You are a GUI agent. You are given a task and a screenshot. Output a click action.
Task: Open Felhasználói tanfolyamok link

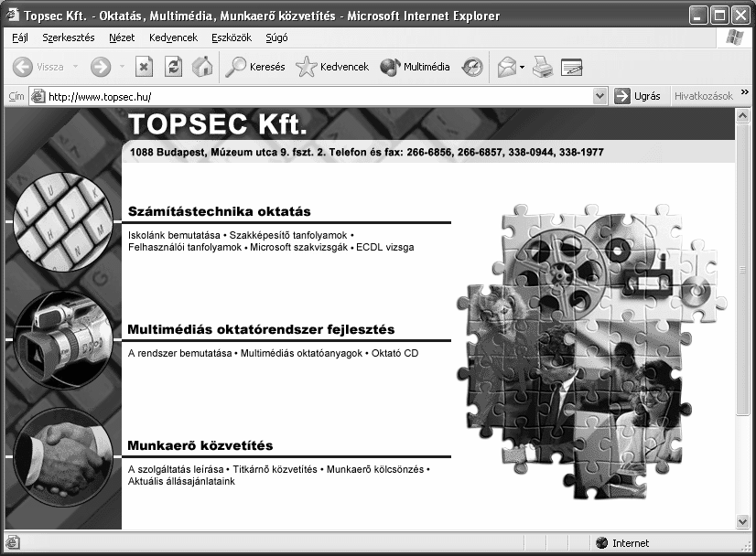[185, 247]
